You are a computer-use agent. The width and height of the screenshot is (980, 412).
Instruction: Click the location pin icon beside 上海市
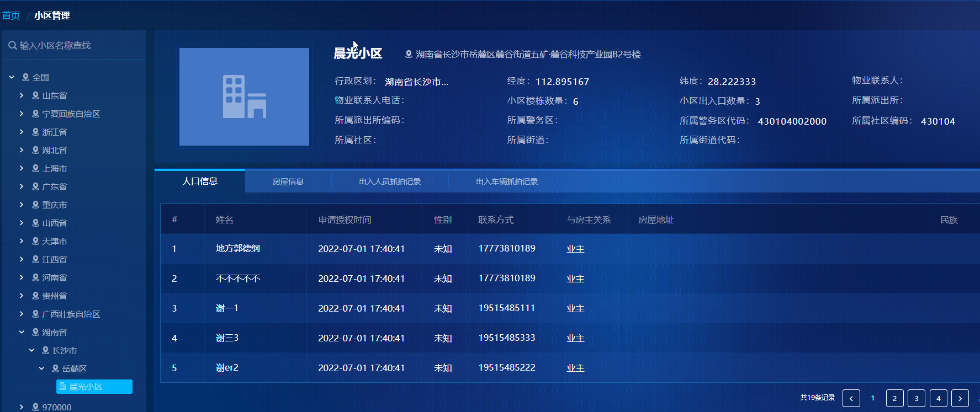[x=35, y=169]
